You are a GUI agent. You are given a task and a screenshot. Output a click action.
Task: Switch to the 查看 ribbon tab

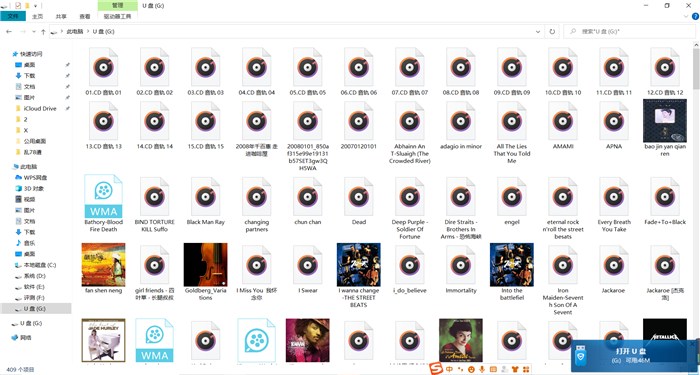(85, 17)
